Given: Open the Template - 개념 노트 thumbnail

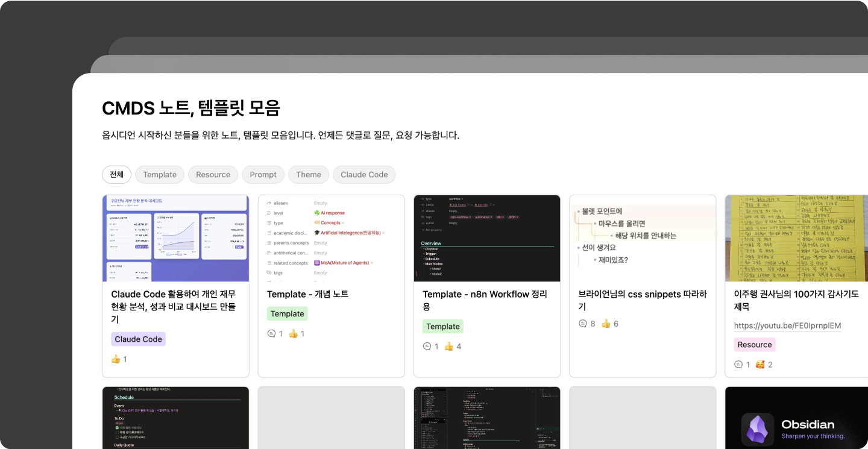Looking at the screenshot, I should point(332,238).
